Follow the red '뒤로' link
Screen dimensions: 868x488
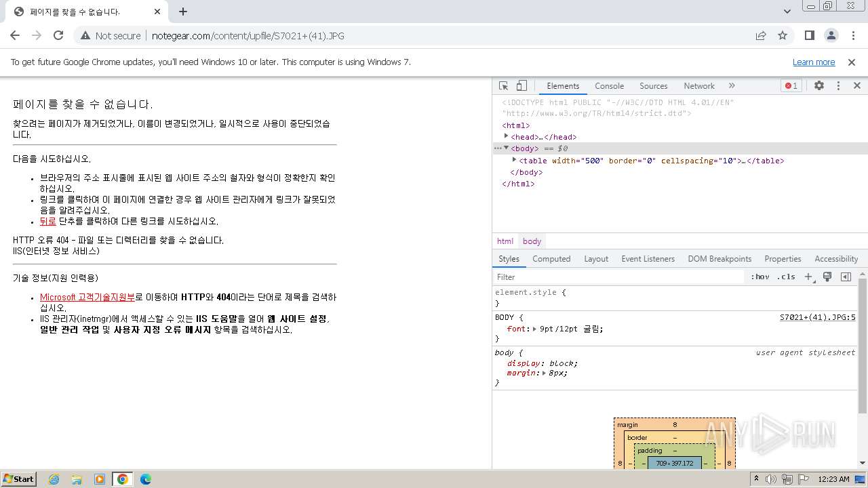click(x=47, y=221)
